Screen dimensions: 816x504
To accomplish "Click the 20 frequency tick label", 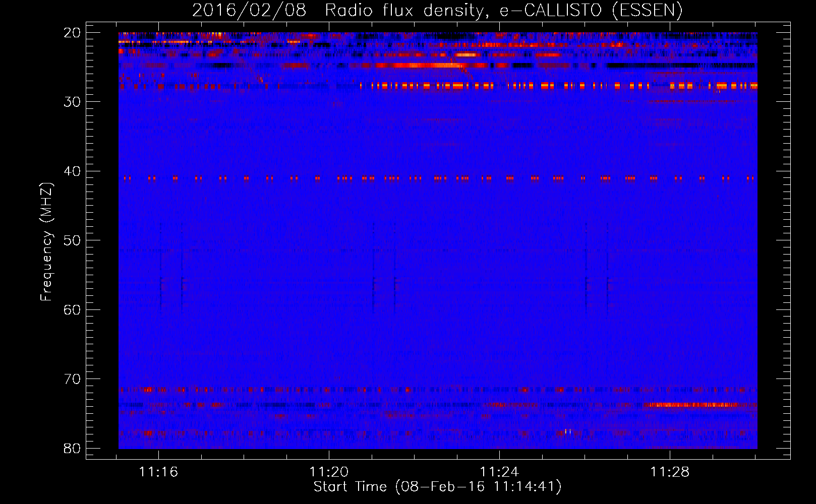I will tap(72, 33).
